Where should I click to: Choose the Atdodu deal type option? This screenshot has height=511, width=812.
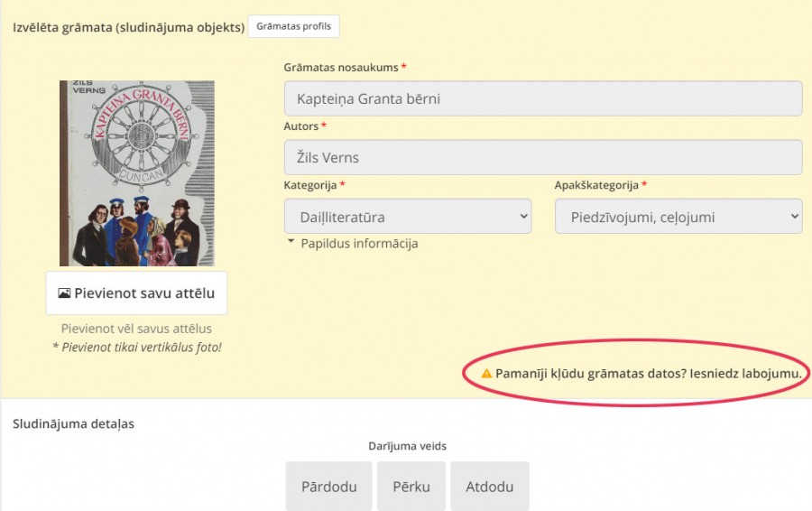(489, 487)
